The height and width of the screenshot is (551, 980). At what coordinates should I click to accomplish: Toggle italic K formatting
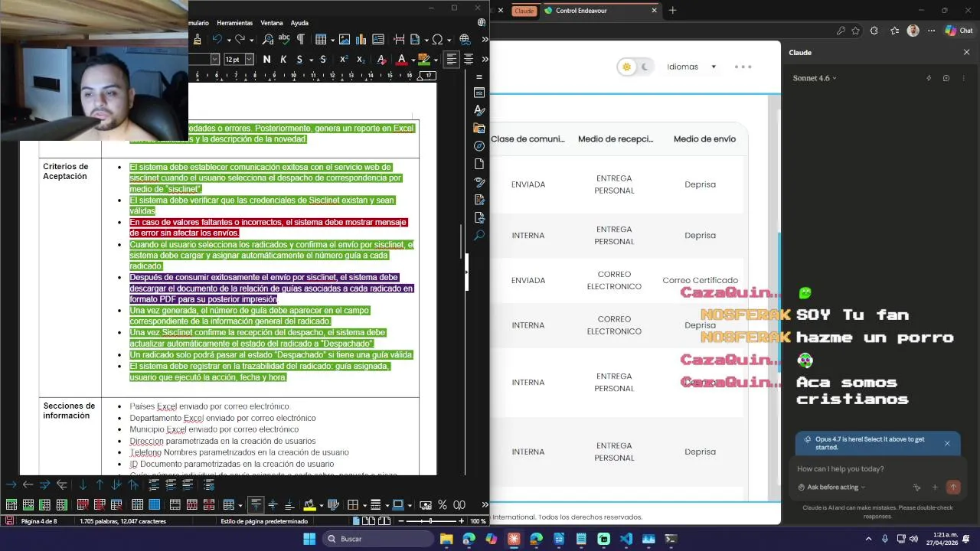click(283, 60)
